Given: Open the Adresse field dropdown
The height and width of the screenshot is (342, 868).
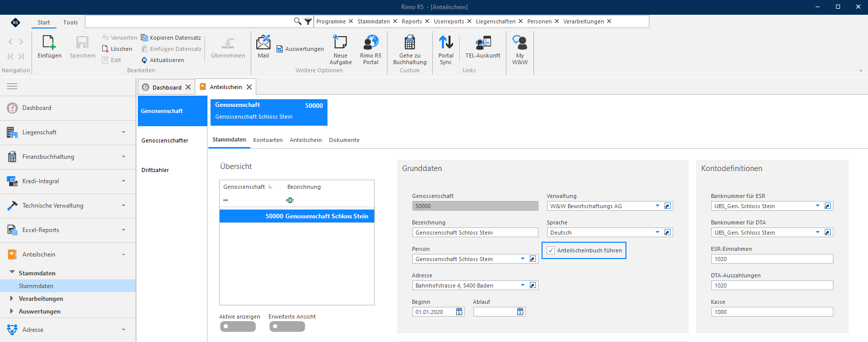Looking at the screenshot, I should [523, 286].
